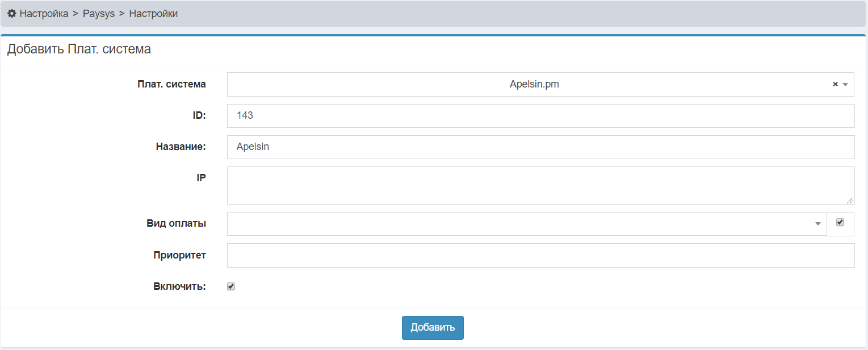Uncheck the Включить checkbox

[x=231, y=287]
